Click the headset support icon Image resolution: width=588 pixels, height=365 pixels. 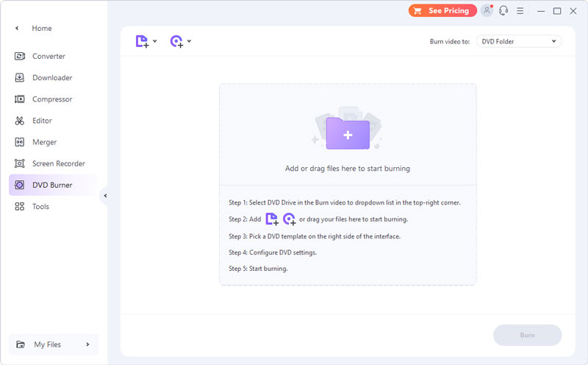[x=503, y=11]
